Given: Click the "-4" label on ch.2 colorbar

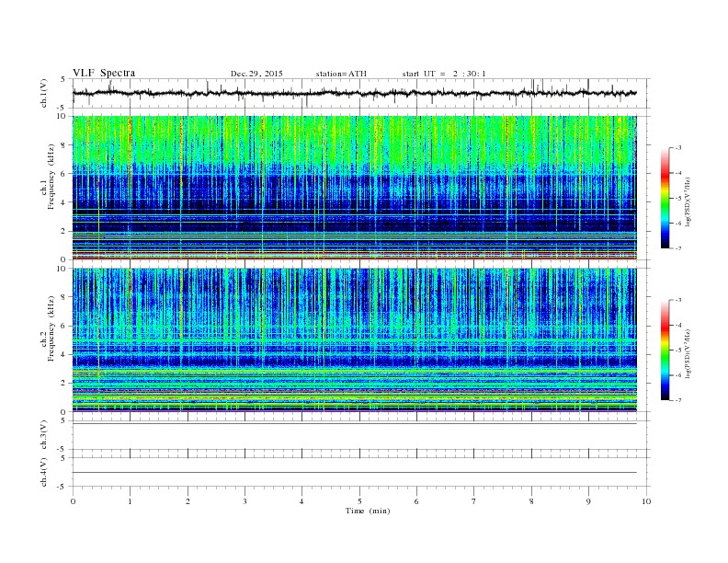Looking at the screenshot, I should (678, 325).
